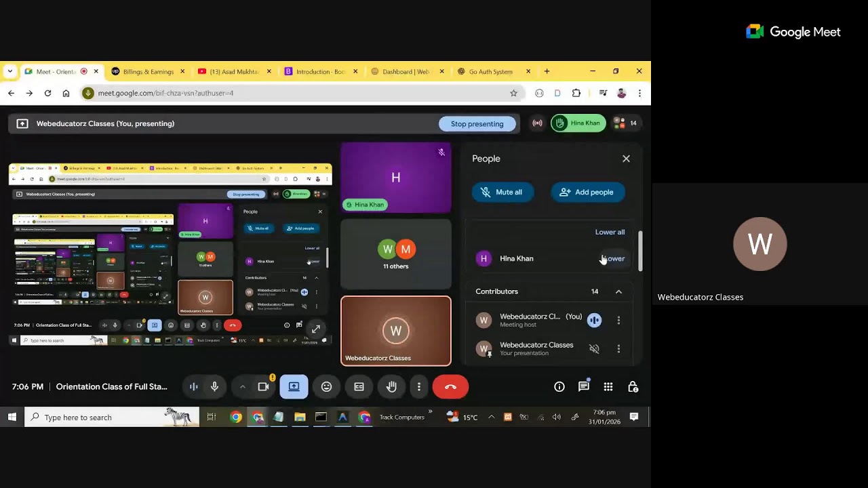
Task: Select the Hina Khan video tile
Action: (x=396, y=178)
